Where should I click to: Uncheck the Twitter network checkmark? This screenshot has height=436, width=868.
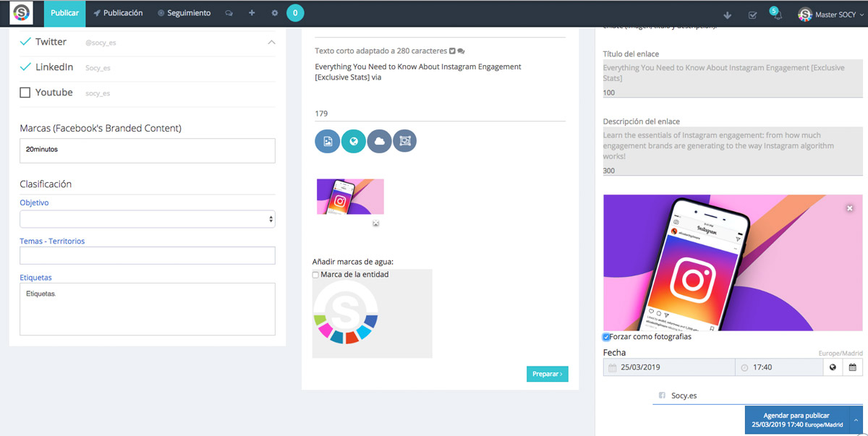[x=25, y=42]
